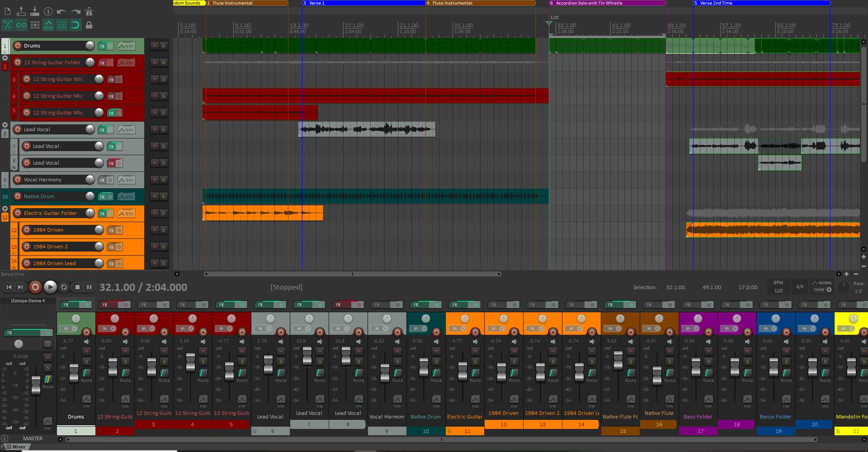This screenshot has height=452, width=868.
Task: Solo the Lead Vocal folder track 6
Action: pos(163,129)
